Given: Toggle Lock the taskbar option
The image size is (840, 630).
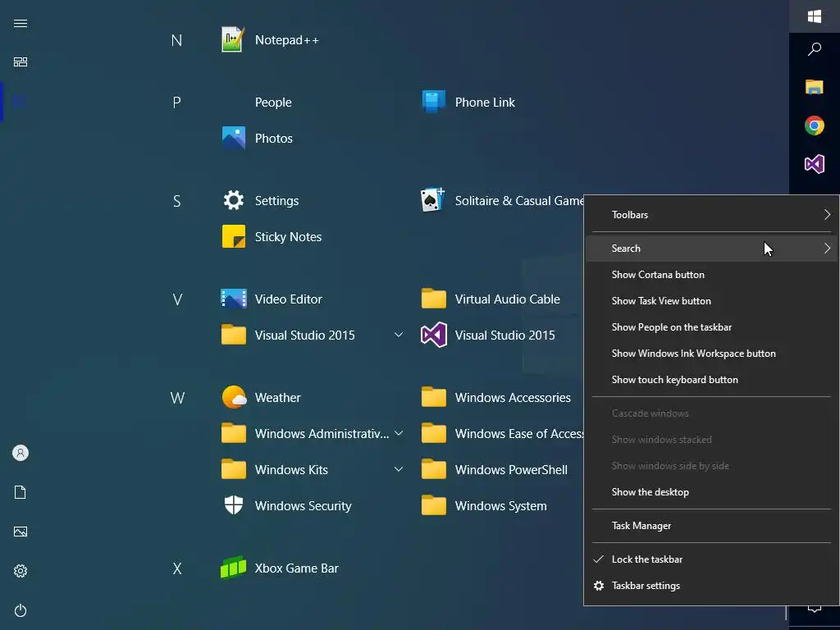Looking at the screenshot, I should tap(711, 559).
